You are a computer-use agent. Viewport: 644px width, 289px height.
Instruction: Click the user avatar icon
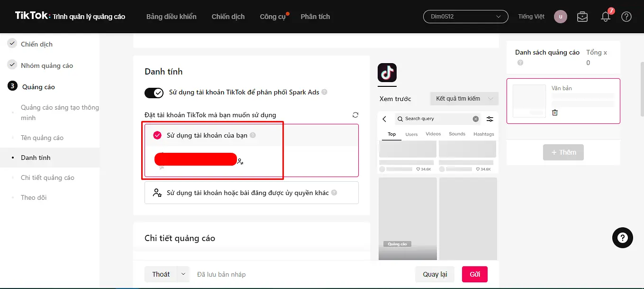click(x=561, y=17)
